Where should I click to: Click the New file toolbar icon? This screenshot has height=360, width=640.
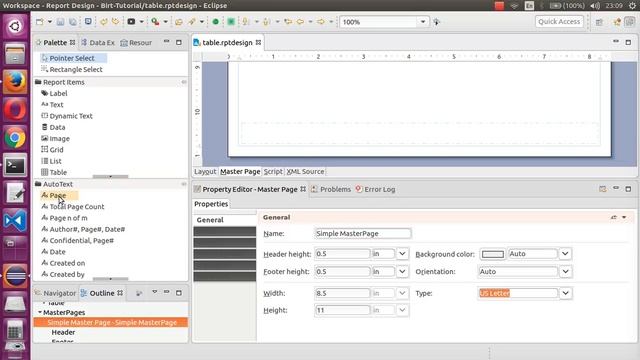pyautogui.click(x=40, y=22)
